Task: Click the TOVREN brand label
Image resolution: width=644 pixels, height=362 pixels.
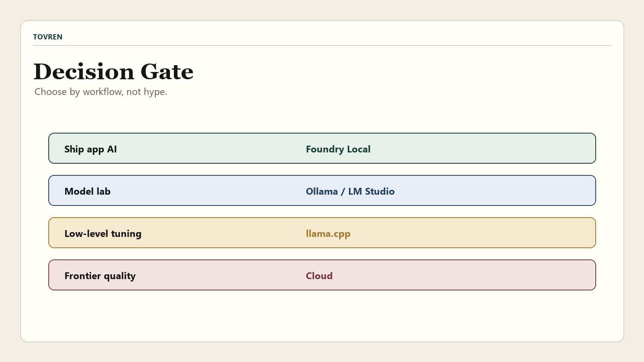Action: click(47, 37)
